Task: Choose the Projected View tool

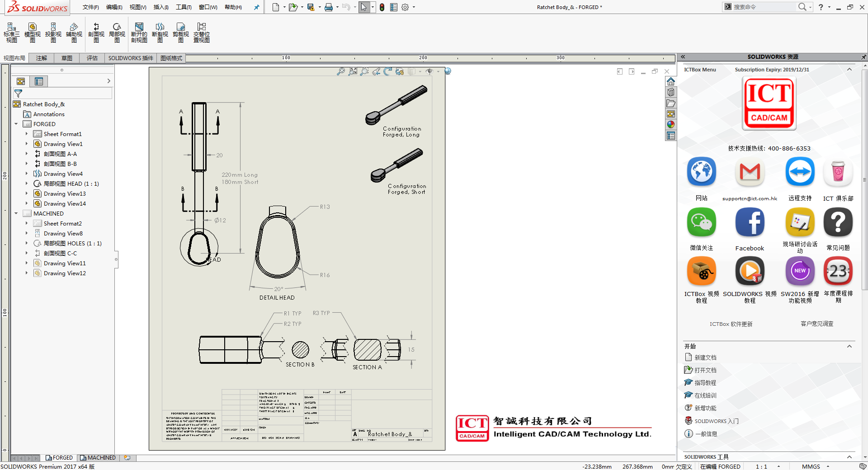Action: point(53,33)
